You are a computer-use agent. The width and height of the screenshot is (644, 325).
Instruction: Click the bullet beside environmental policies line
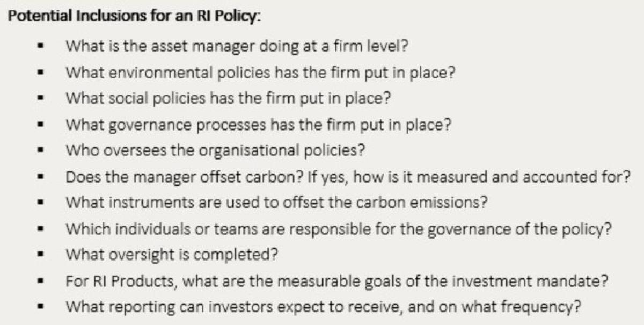pos(40,72)
